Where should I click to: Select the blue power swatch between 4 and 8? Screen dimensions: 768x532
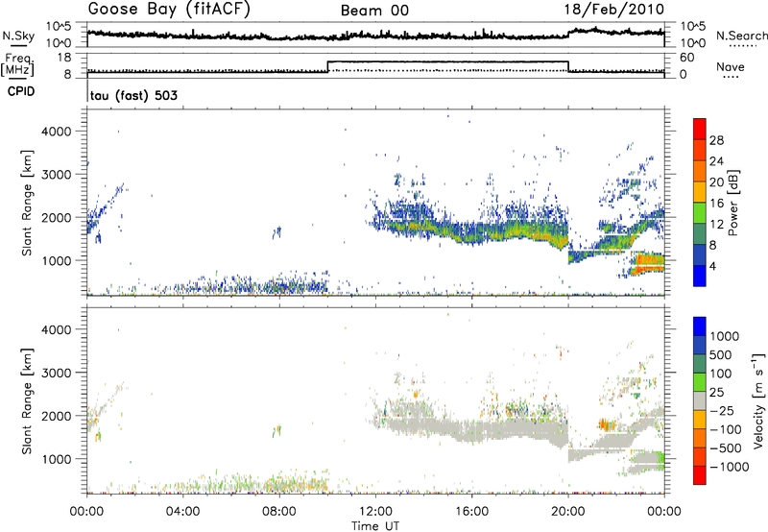700,254
